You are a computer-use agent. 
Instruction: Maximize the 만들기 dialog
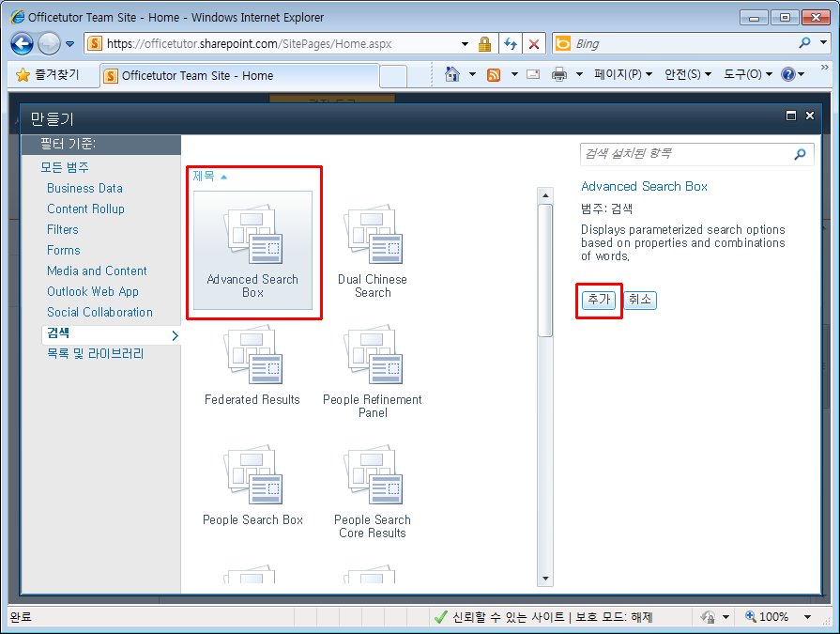790,116
